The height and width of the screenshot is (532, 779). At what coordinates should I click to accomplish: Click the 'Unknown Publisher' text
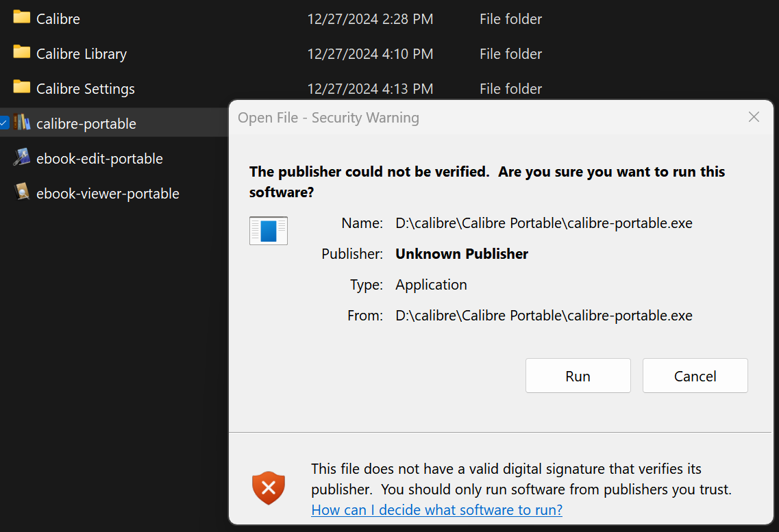(462, 253)
